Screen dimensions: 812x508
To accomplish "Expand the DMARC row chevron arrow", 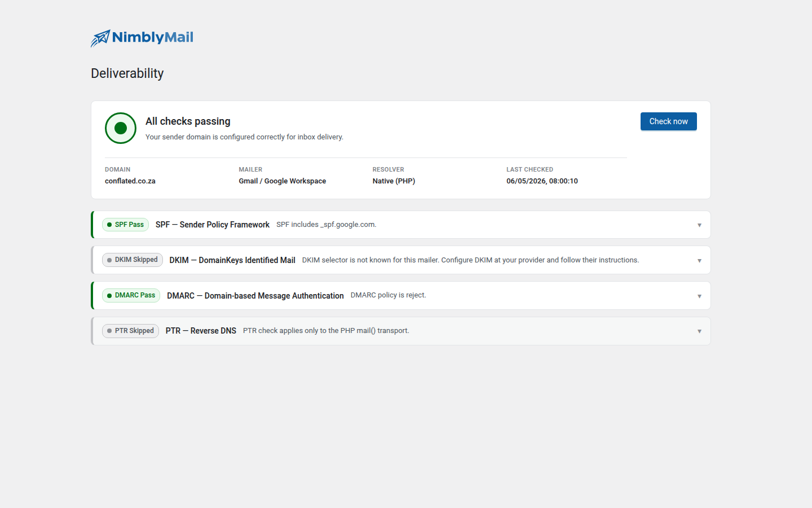I will pyautogui.click(x=699, y=296).
